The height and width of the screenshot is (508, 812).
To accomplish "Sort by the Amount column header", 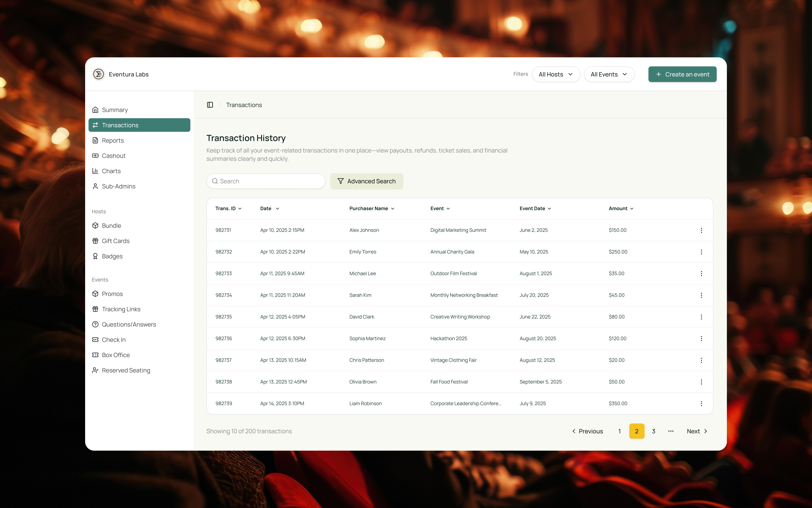I will (621, 208).
